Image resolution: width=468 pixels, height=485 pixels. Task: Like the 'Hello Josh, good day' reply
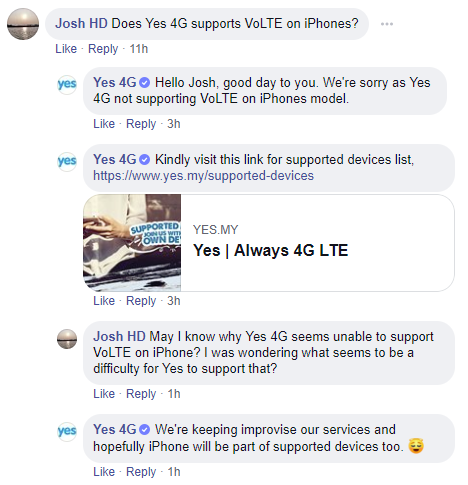104,124
